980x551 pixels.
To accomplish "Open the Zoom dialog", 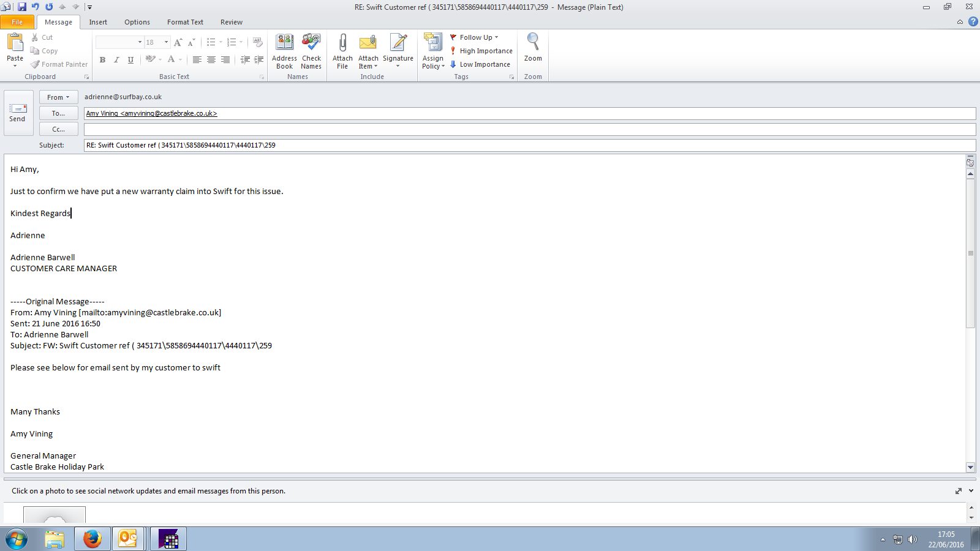I will point(533,48).
